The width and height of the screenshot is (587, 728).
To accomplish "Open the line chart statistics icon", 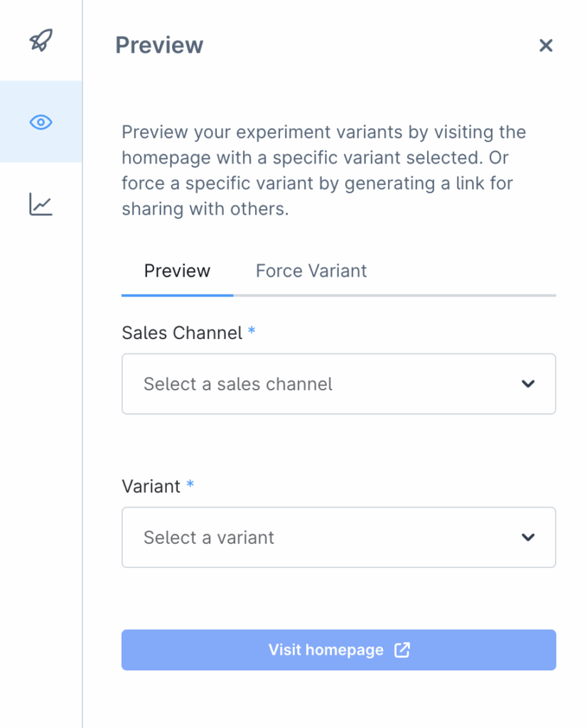I will click(41, 205).
